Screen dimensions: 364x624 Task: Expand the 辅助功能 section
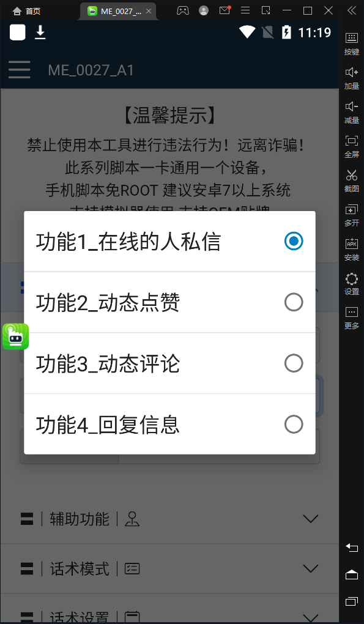tap(170, 519)
